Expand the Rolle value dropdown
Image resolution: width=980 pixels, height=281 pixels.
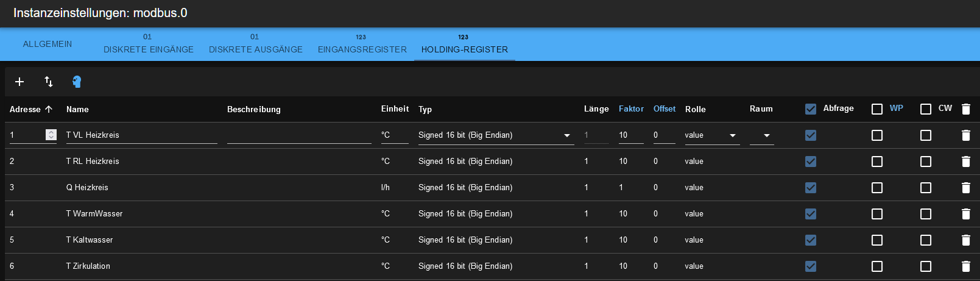point(712,135)
